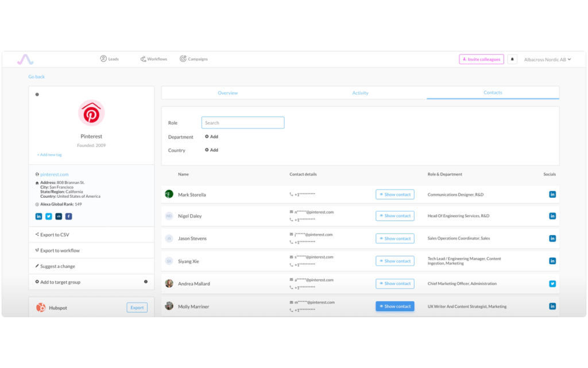
Task: Open the notifications bell icon
Action: pyautogui.click(x=512, y=59)
